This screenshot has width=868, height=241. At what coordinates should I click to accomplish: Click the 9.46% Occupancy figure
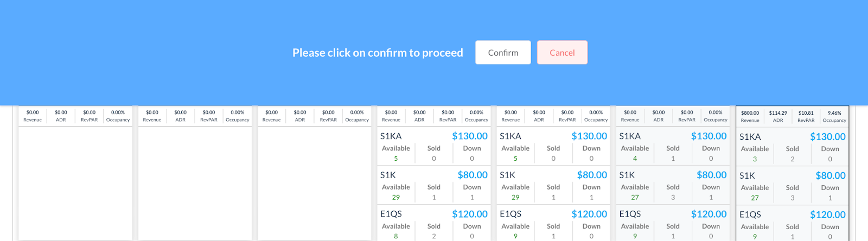[x=834, y=113]
